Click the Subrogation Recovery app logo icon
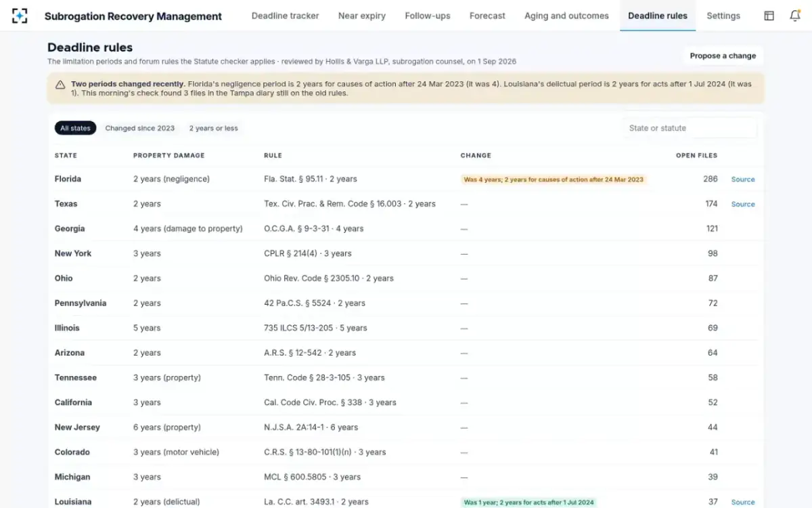The height and width of the screenshot is (508, 812). tap(20, 16)
